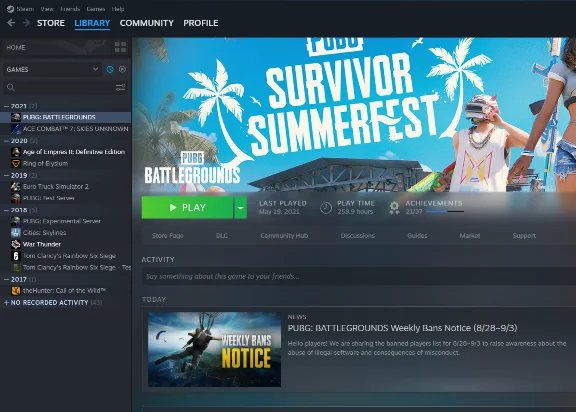Switch to the STORE tab
576x412 pixels.
pyautogui.click(x=51, y=23)
